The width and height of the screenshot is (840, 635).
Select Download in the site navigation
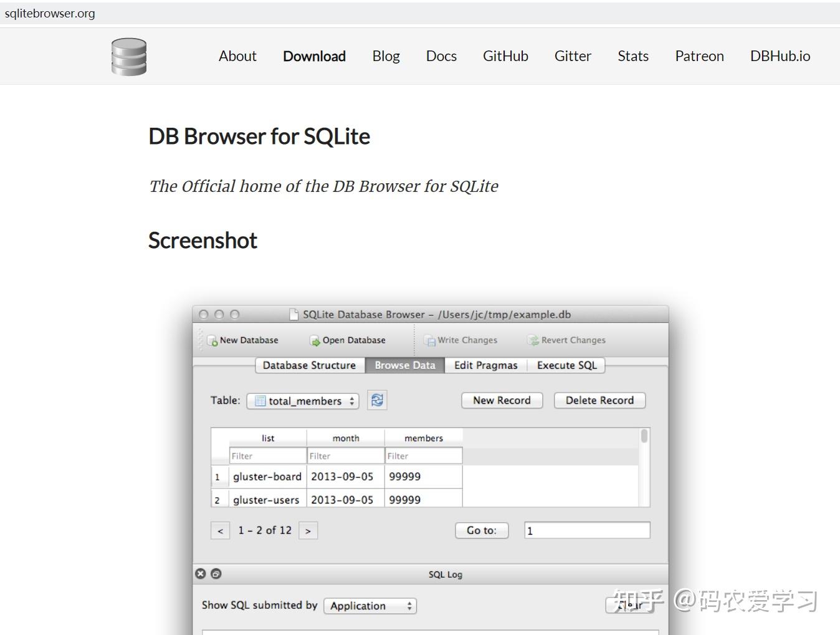[314, 56]
